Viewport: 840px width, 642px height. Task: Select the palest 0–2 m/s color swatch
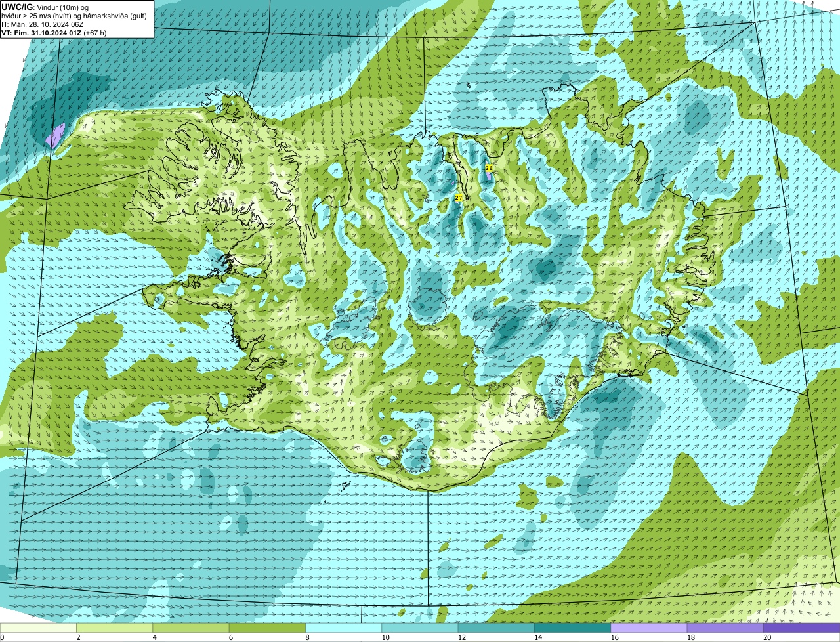click(38, 628)
